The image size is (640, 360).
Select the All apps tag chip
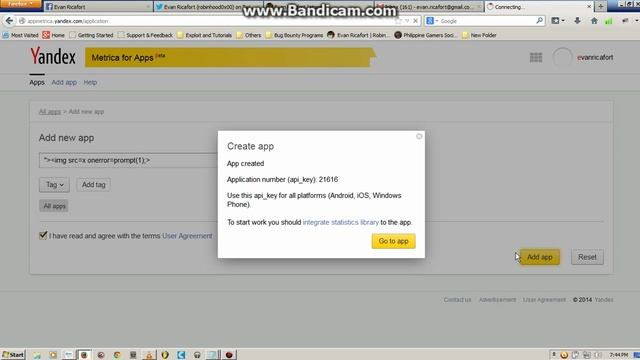pos(54,206)
